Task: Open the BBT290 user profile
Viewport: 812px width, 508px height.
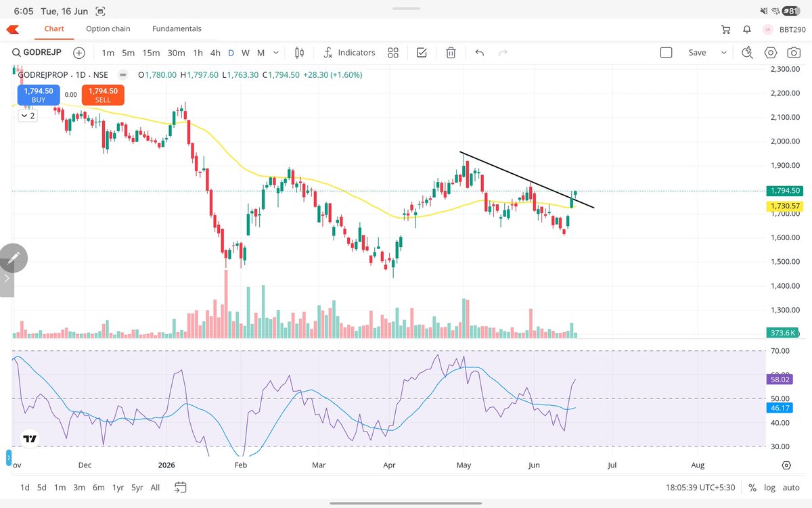Action: tap(784, 29)
